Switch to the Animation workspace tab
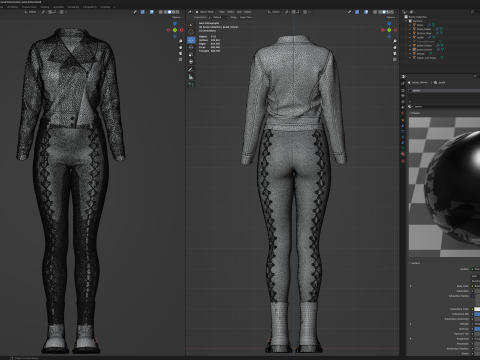The height and width of the screenshot is (360, 480). pos(58,7)
